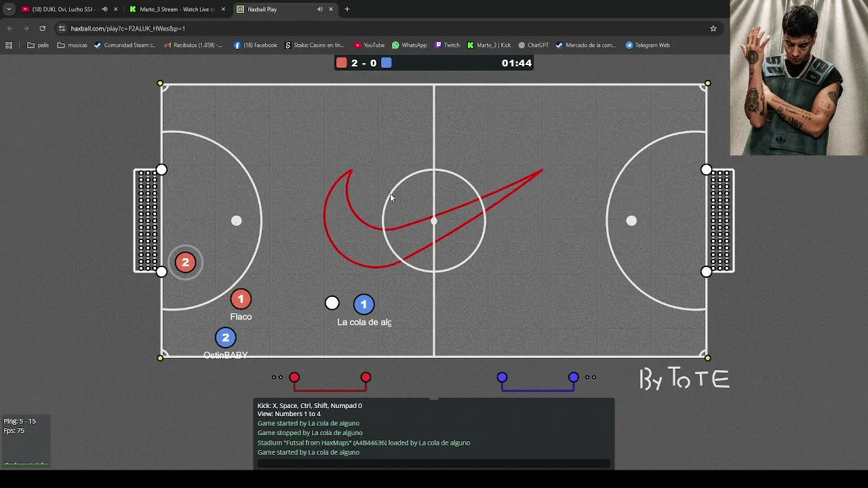868x488 pixels.
Task: Close the DUKI, Ovi, Lucho SSJ tab
Action: (115, 9)
